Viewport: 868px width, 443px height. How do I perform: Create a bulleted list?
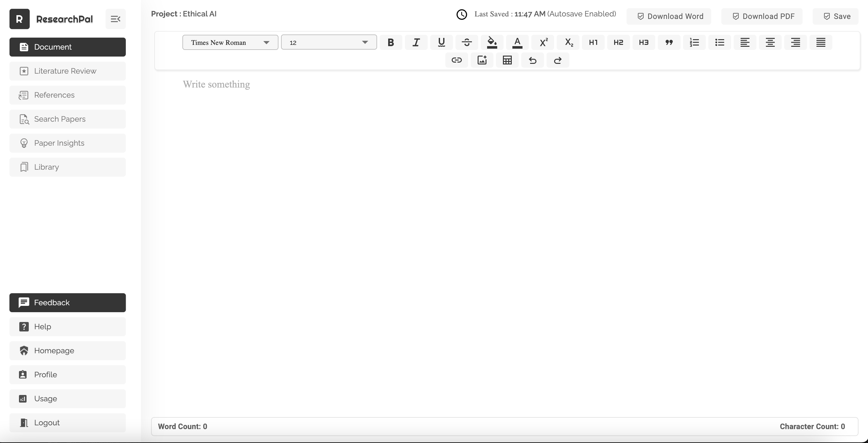[x=719, y=42]
